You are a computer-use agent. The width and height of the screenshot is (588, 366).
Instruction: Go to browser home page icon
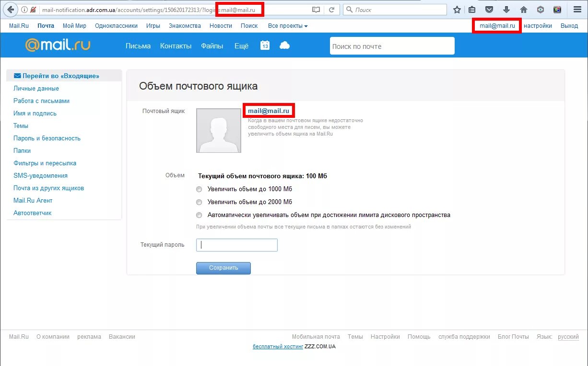[524, 10]
